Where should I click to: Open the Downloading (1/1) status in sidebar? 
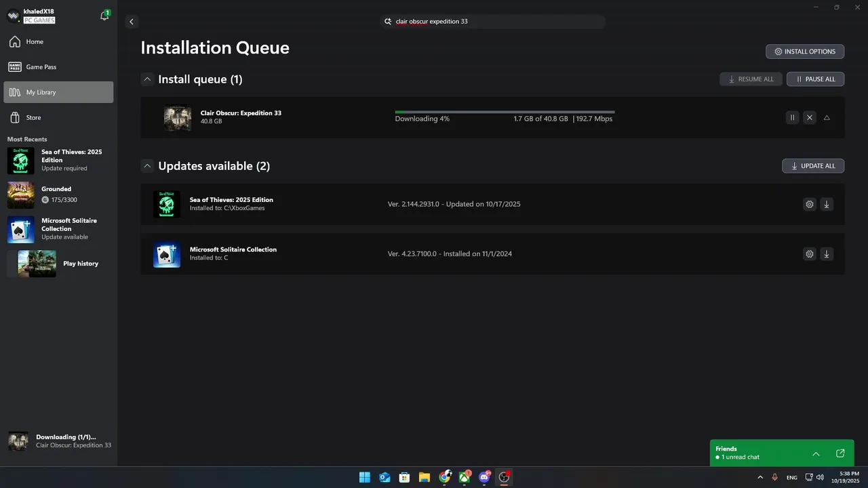click(60, 441)
